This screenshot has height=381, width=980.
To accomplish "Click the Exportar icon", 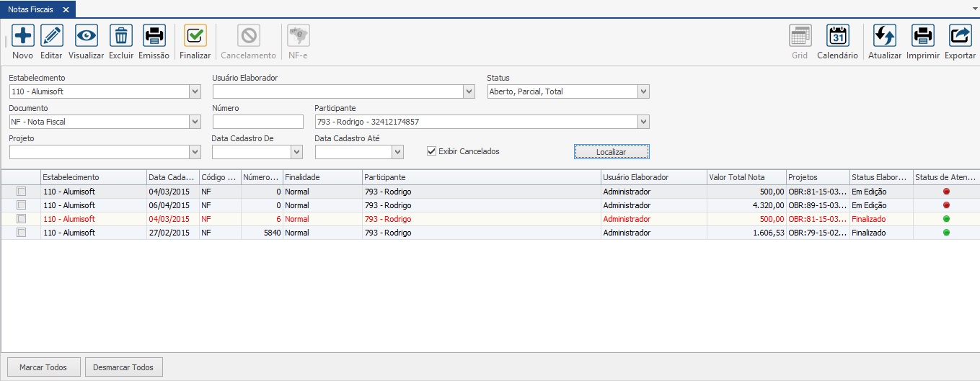I will 960,35.
